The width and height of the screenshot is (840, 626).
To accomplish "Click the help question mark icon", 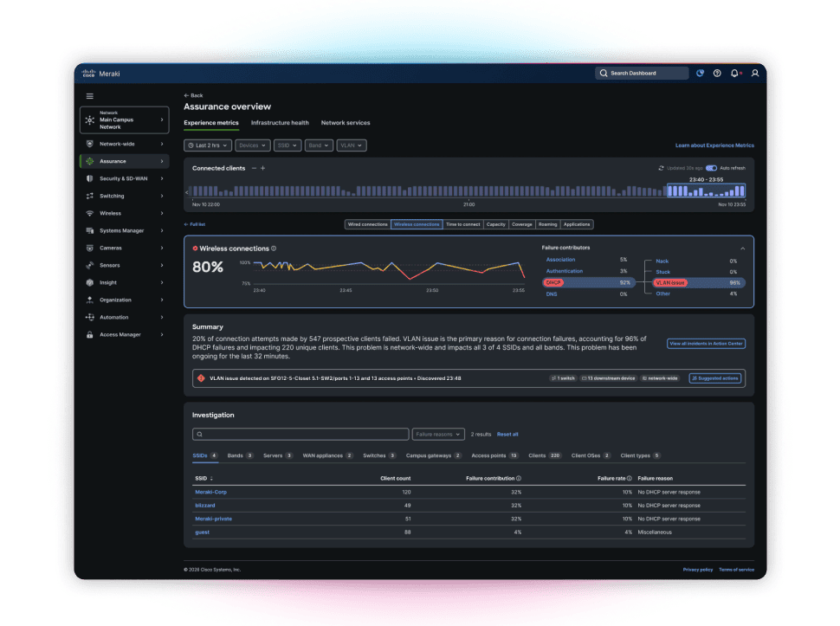I will pos(717,74).
